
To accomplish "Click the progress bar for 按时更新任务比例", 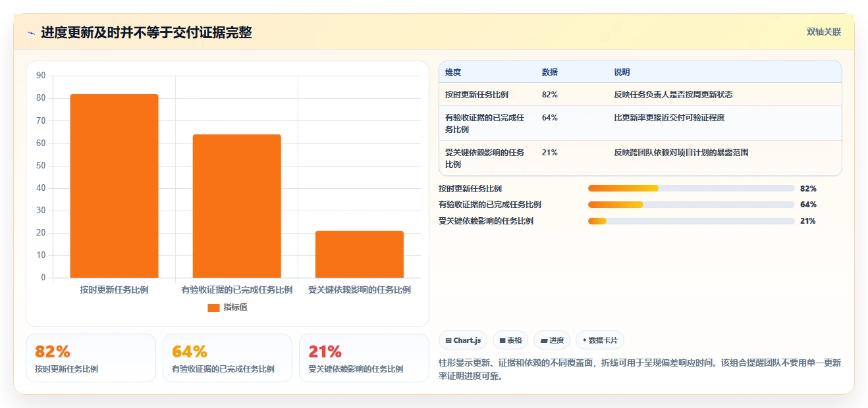I will point(692,188).
